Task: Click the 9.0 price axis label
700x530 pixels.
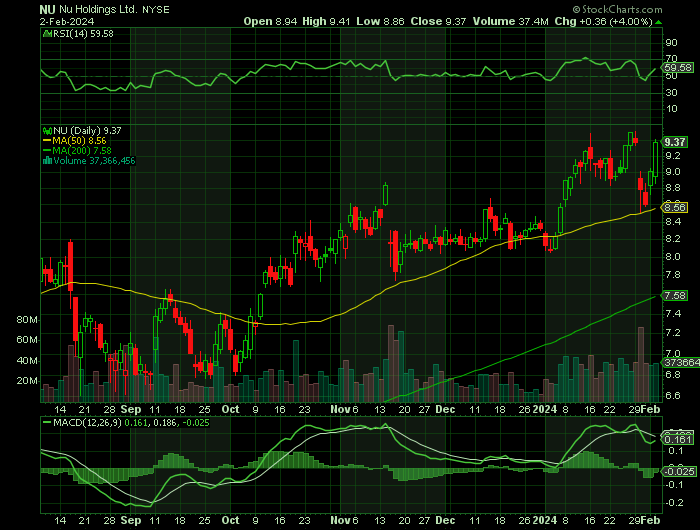Action: (x=673, y=172)
